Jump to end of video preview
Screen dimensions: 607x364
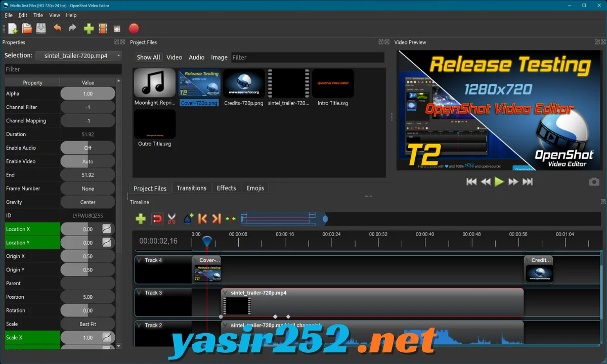[x=527, y=182]
